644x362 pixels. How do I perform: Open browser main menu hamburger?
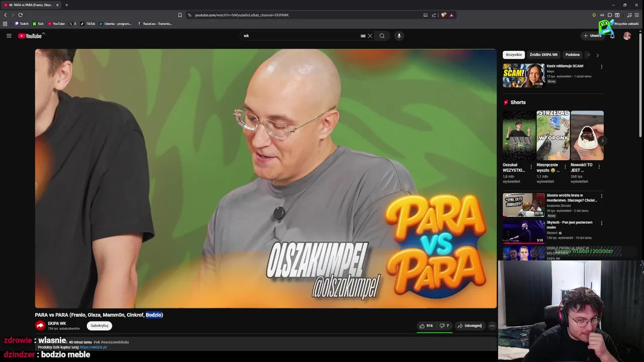637,15
